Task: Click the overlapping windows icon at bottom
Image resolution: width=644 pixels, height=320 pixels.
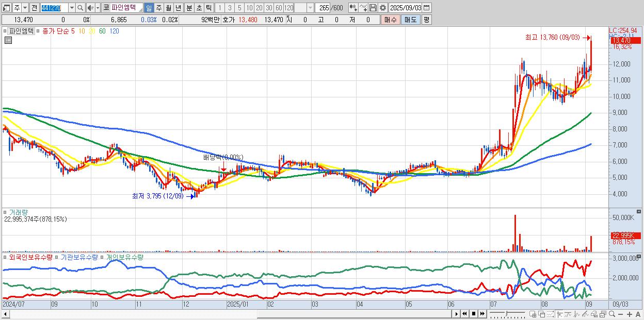Action: [541, 314]
